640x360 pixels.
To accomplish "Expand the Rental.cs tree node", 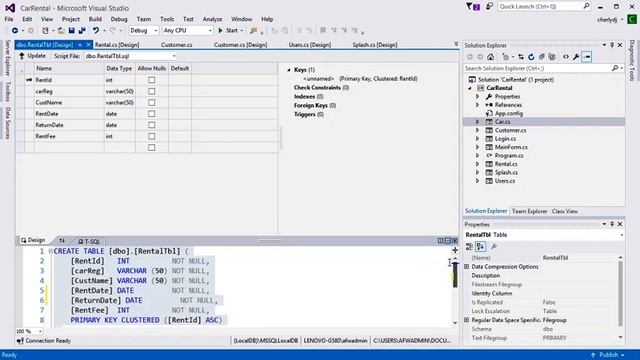I will coord(477,164).
